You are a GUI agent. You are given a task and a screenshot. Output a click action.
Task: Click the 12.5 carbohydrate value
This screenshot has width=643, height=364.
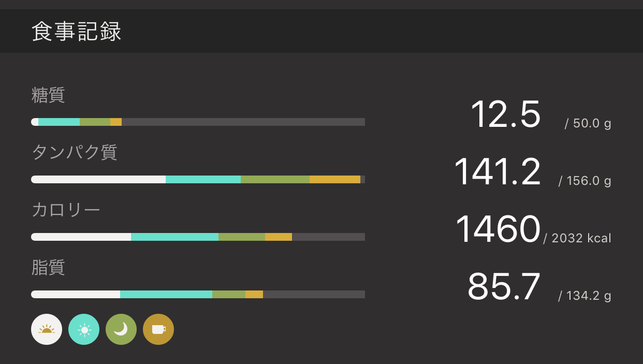click(x=505, y=114)
